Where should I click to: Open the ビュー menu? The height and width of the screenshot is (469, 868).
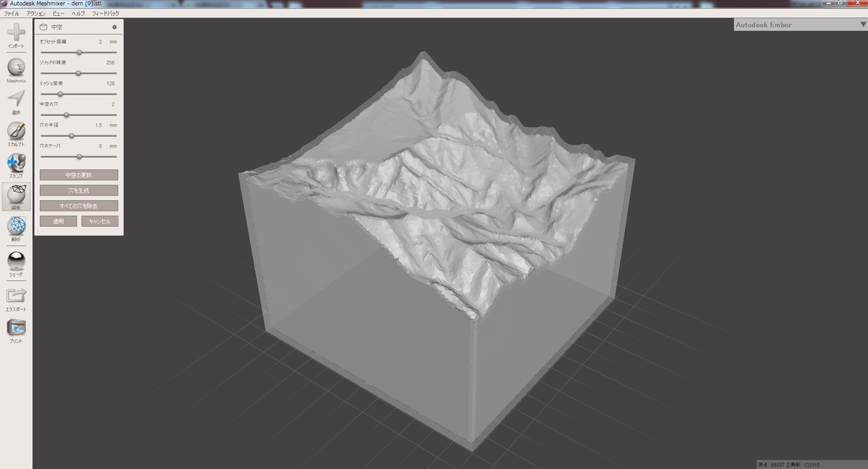point(59,14)
